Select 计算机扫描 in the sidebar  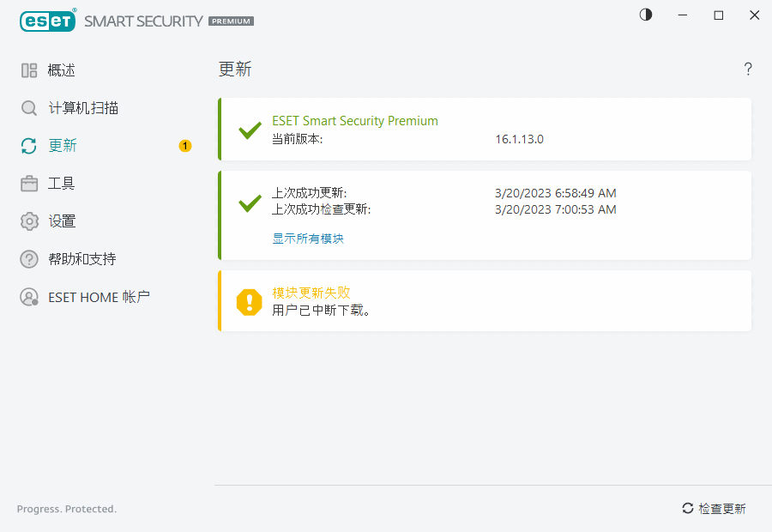(x=83, y=108)
